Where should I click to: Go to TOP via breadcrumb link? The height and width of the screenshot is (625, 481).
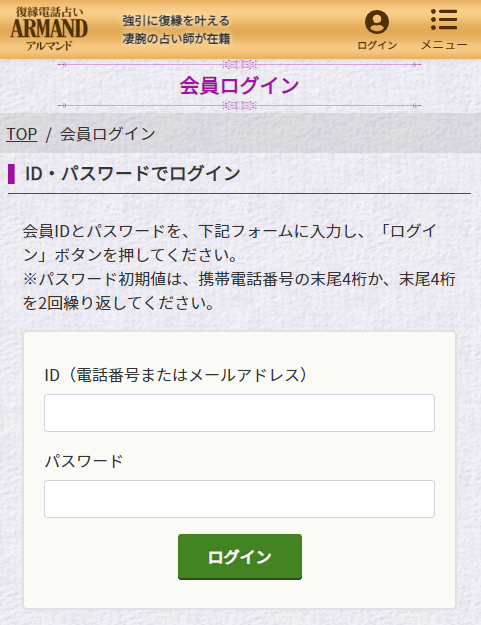pos(22,134)
